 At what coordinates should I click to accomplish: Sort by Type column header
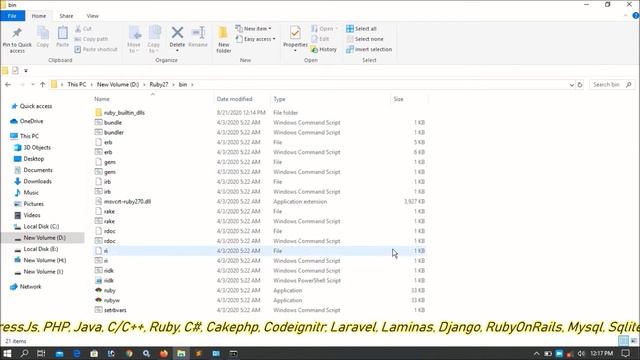pyautogui.click(x=280, y=99)
